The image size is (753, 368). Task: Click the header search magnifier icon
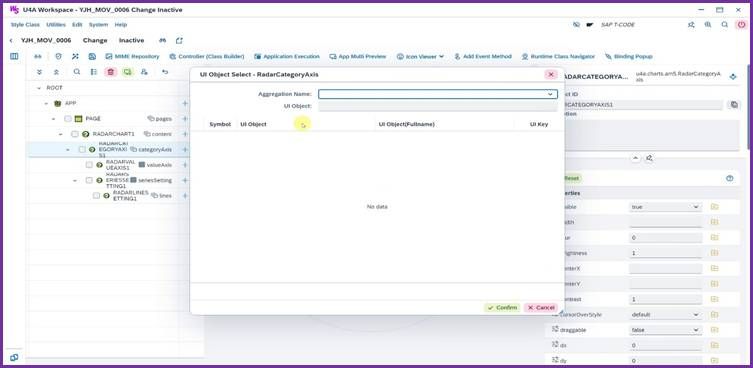pos(725,25)
